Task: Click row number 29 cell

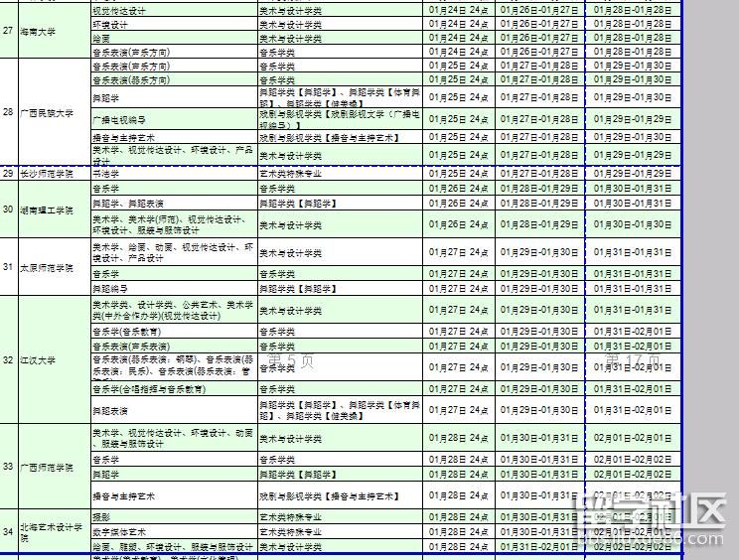Action: pyautogui.click(x=8, y=173)
